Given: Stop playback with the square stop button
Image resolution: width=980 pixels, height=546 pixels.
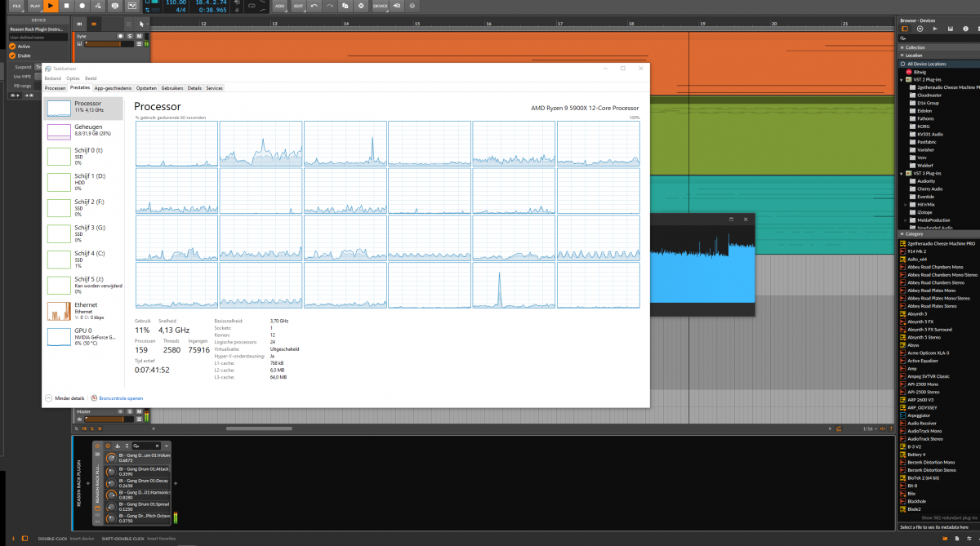Looking at the screenshot, I should pyautogui.click(x=66, y=6).
